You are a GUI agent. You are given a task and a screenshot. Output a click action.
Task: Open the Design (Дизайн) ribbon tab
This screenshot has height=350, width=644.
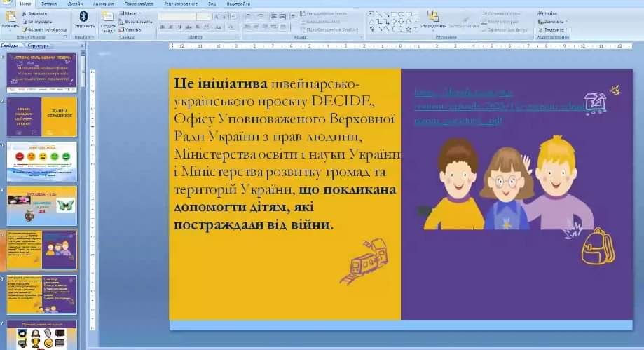[75, 4]
